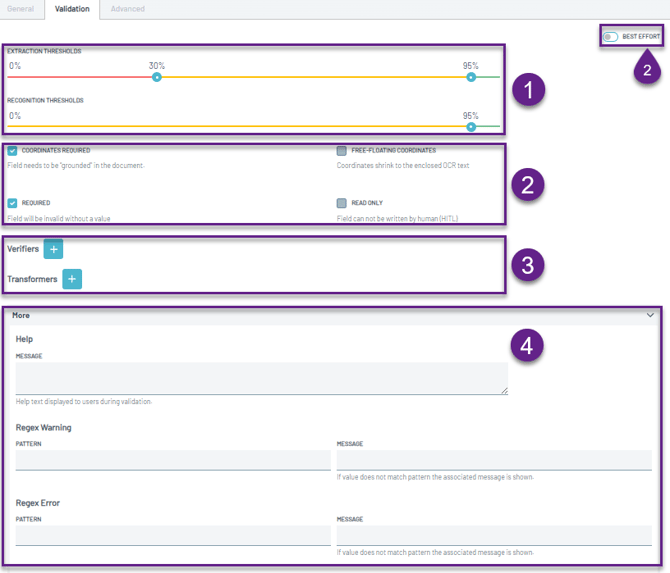Click the 30% extraction threshold slider handle
This screenshot has height=573, width=670.
tap(157, 77)
